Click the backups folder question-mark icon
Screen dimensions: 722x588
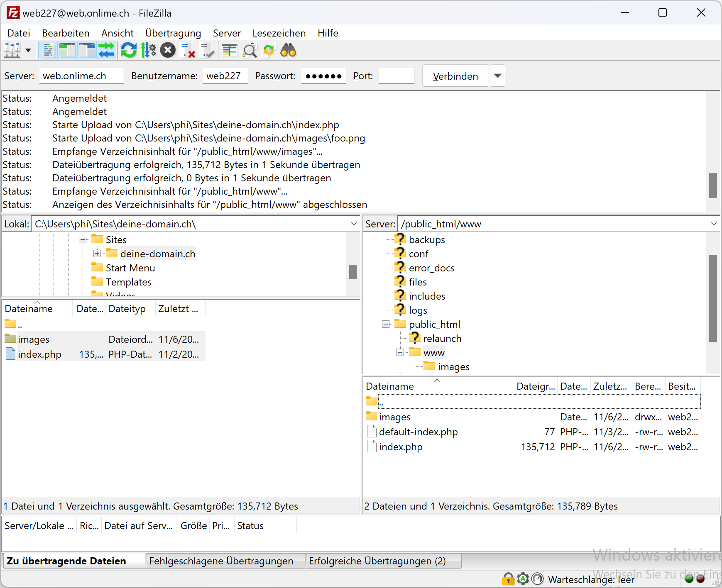pos(400,239)
